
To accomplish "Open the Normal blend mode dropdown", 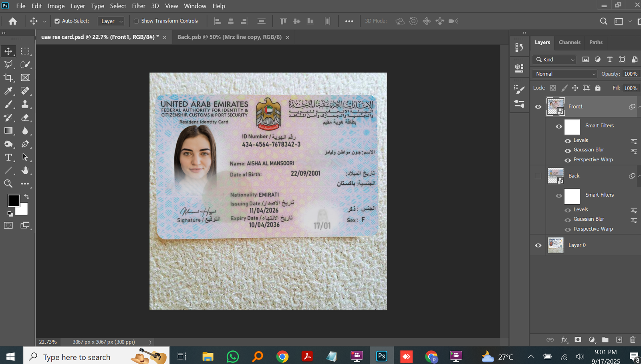I will 565,74.
